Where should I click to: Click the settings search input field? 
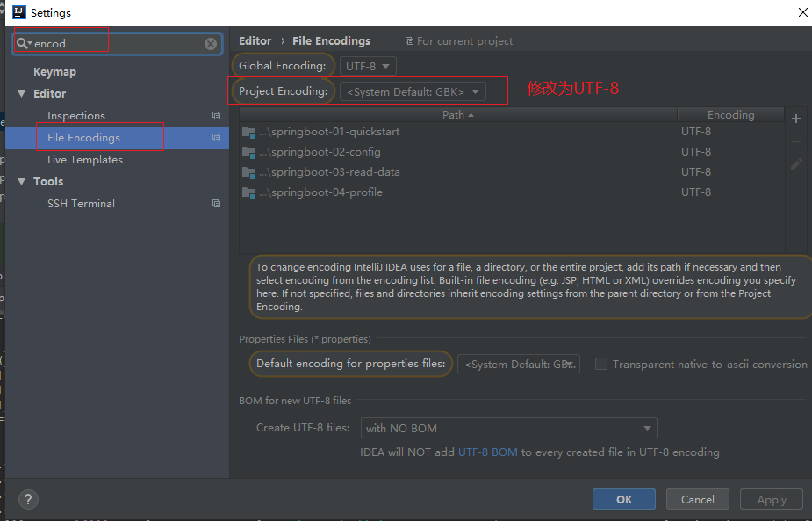pos(114,44)
